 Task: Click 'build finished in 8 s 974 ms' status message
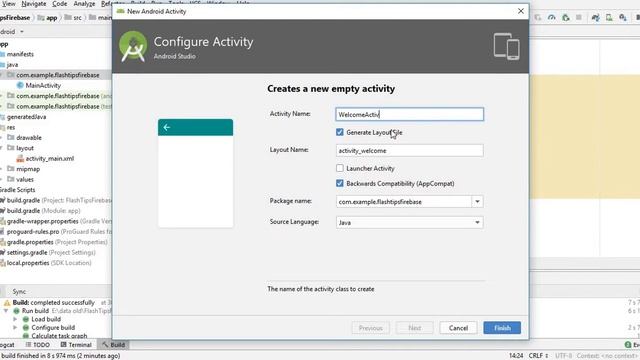tap(60, 356)
